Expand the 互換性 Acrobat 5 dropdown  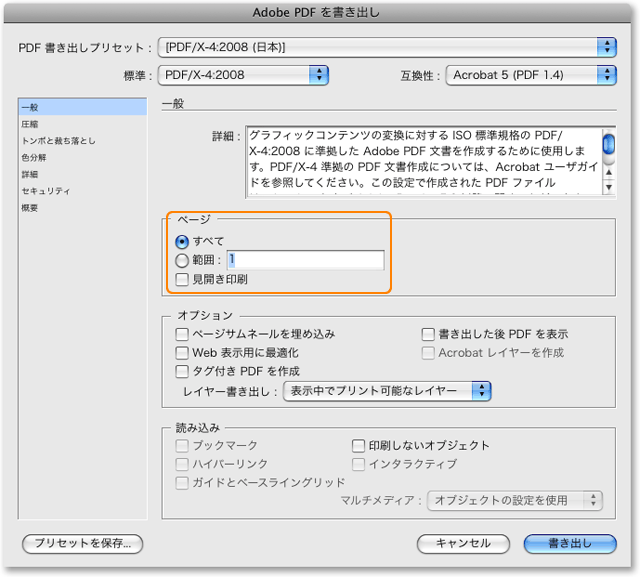coord(530,74)
